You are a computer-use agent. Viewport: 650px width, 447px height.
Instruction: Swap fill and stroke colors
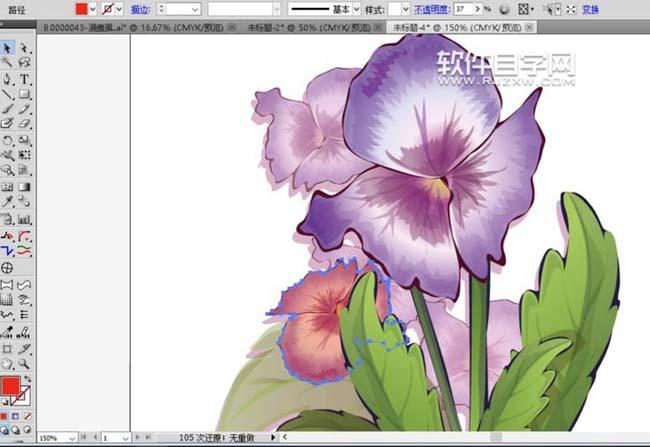[x=28, y=378]
